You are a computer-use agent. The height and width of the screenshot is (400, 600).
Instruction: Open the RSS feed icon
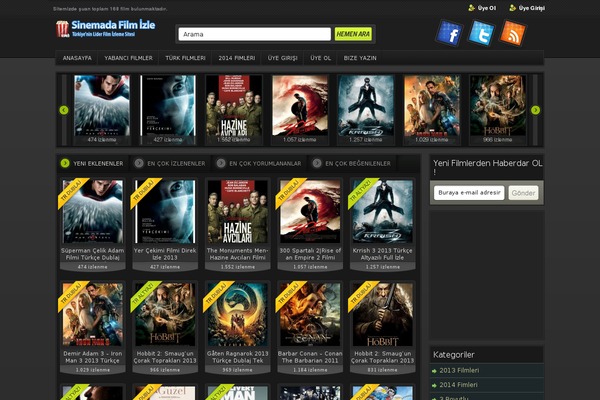pos(513,33)
